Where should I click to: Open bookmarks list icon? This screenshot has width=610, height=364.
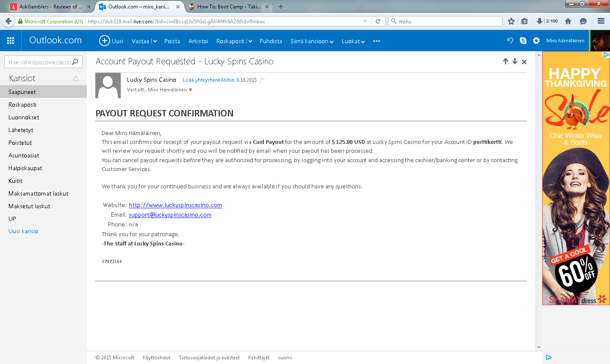tap(524, 21)
